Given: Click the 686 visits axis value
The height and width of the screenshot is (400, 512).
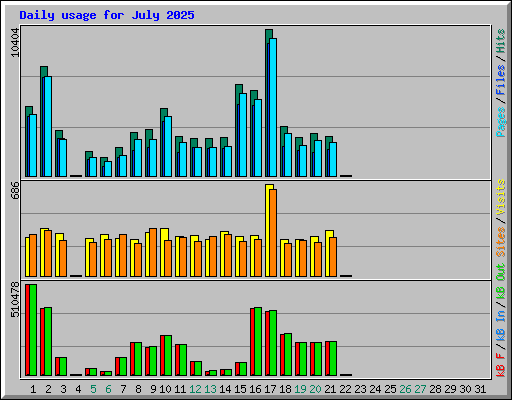Looking at the screenshot, I should click(15, 190).
